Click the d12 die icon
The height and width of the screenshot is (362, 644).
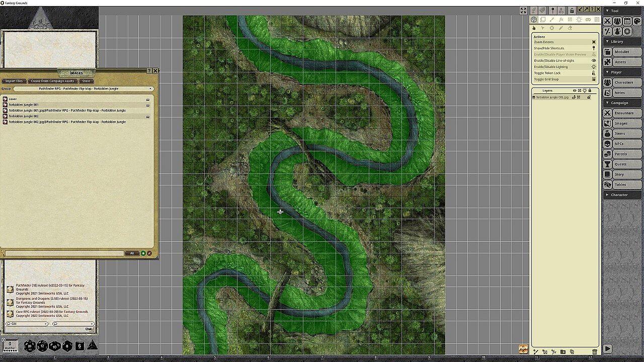click(x=42, y=346)
